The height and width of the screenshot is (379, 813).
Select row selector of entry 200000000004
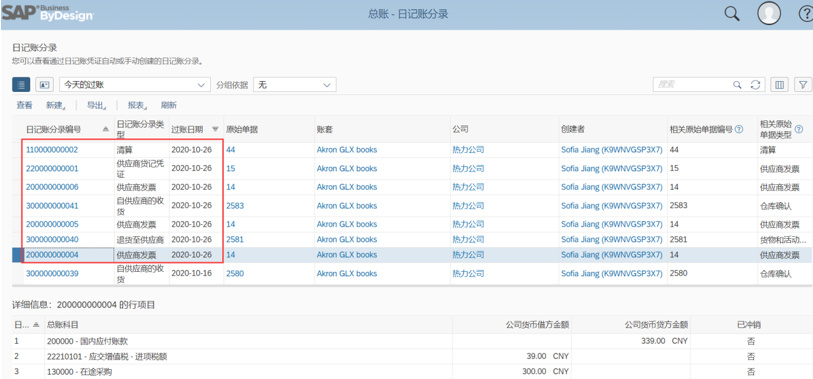coord(17,255)
